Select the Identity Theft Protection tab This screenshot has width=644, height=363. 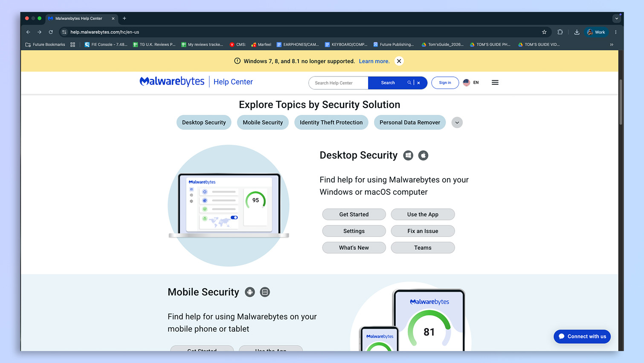(x=331, y=123)
